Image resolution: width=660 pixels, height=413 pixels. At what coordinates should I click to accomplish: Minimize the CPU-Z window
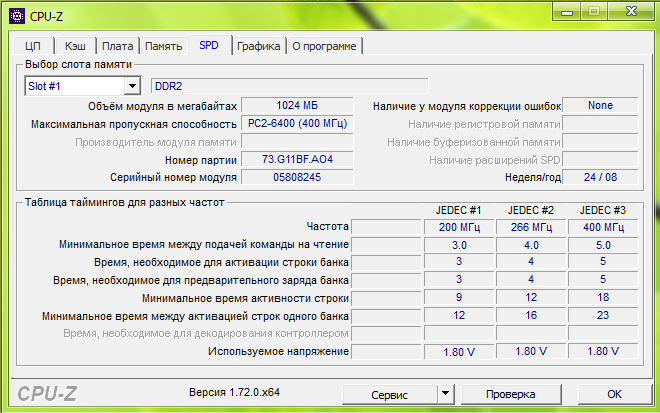pos(567,11)
